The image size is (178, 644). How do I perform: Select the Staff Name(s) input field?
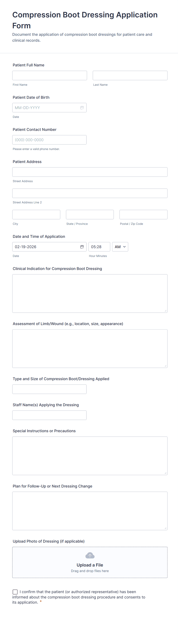pyautogui.click(x=49, y=415)
